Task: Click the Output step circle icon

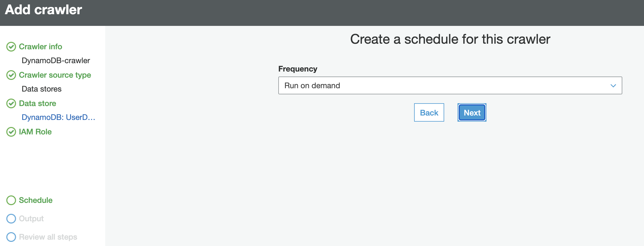Action: point(11,219)
